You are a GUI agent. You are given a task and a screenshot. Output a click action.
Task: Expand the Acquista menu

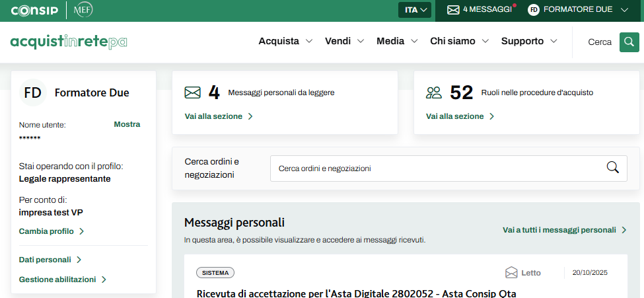point(285,41)
